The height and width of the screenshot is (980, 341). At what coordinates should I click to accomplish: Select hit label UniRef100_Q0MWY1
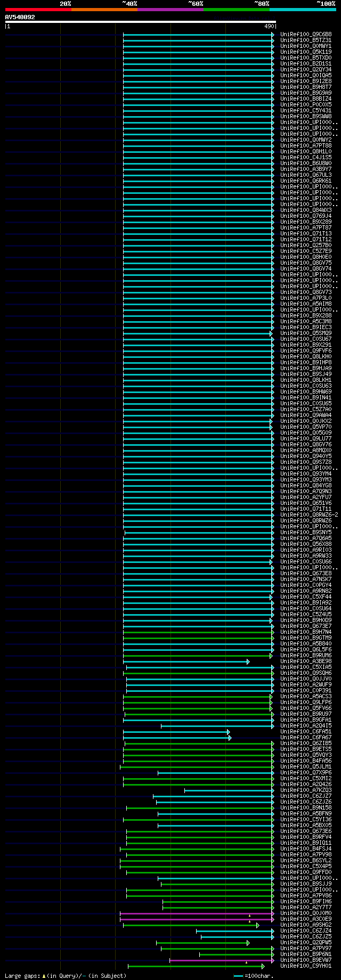pos(306,46)
